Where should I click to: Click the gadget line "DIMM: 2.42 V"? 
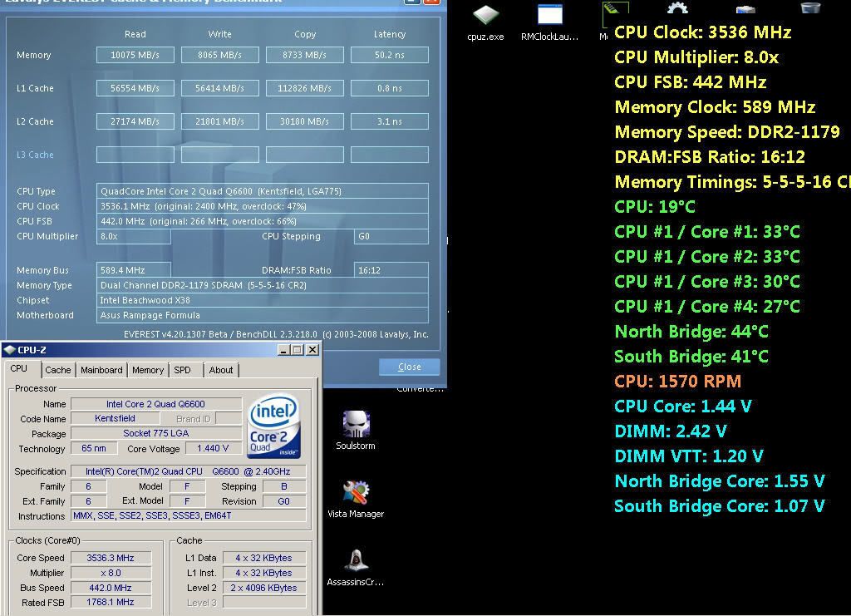point(671,431)
